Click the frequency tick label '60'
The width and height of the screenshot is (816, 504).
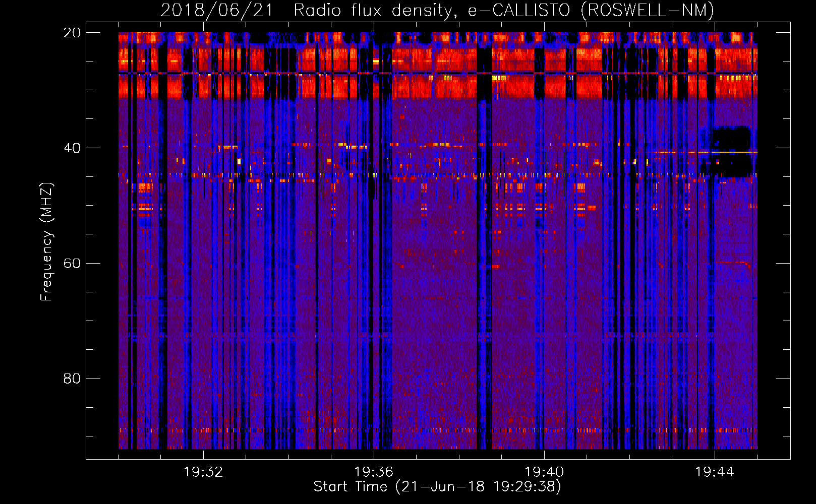pos(72,264)
